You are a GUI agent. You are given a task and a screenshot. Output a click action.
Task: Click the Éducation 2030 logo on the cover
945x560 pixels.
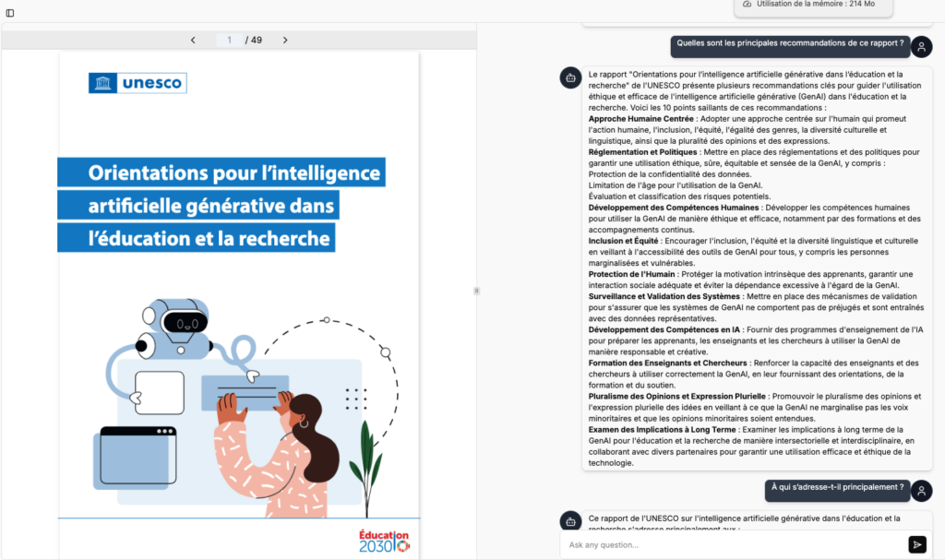(383, 541)
